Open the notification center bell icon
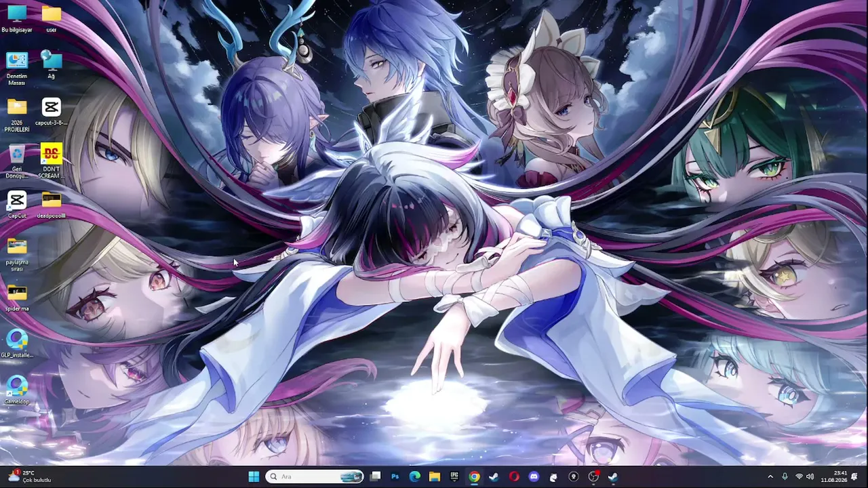This screenshot has width=868, height=488. pyautogui.click(x=854, y=476)
